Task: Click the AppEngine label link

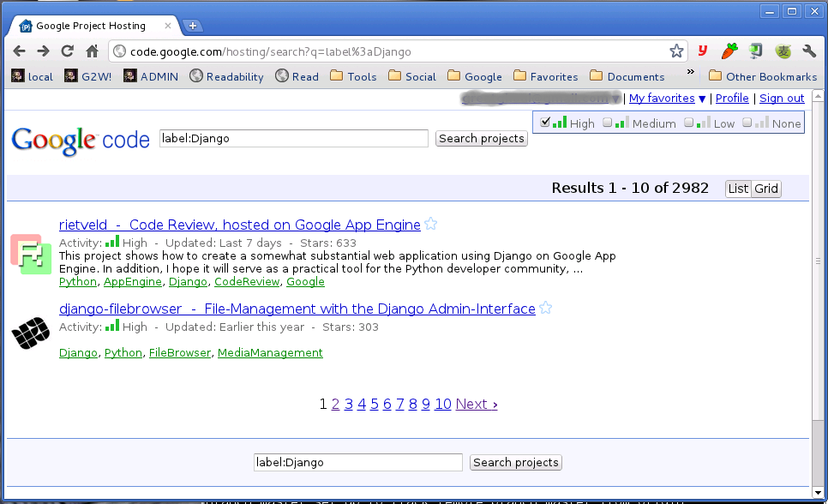Action: click(133, 282)
